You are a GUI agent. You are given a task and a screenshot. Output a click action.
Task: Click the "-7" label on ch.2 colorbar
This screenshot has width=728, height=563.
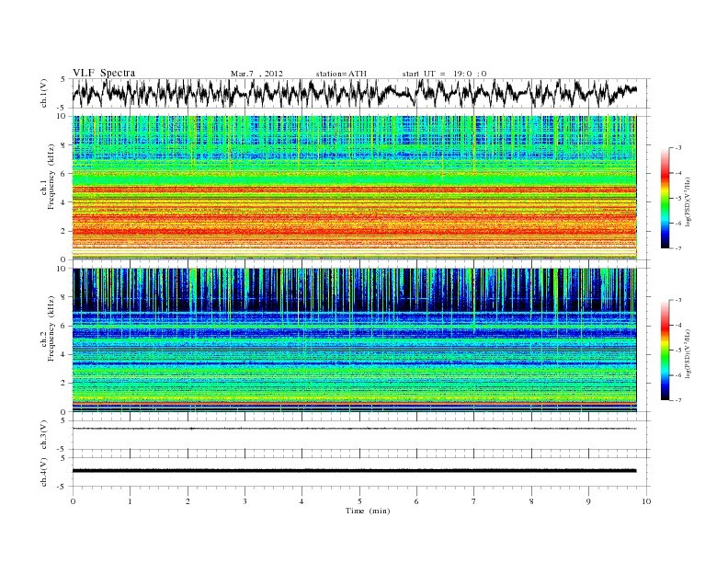pyautogui.click(x=678, y=400)
